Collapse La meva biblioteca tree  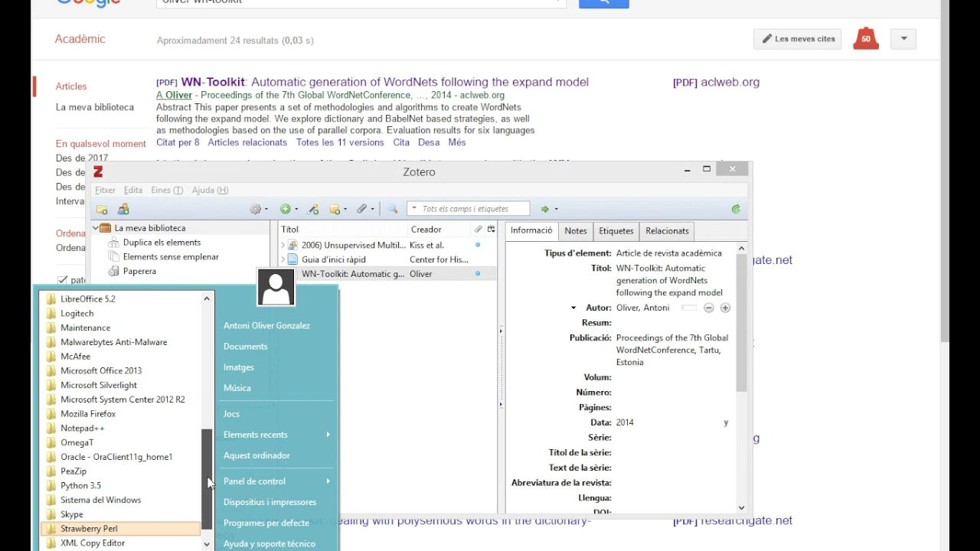[x=96, y=228]
